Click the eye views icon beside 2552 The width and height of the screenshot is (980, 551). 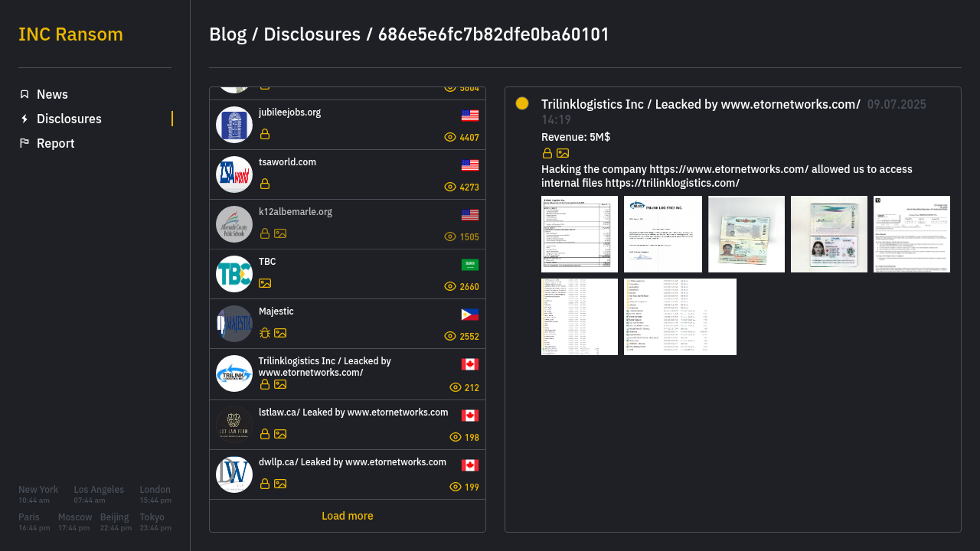click(450, 337)
